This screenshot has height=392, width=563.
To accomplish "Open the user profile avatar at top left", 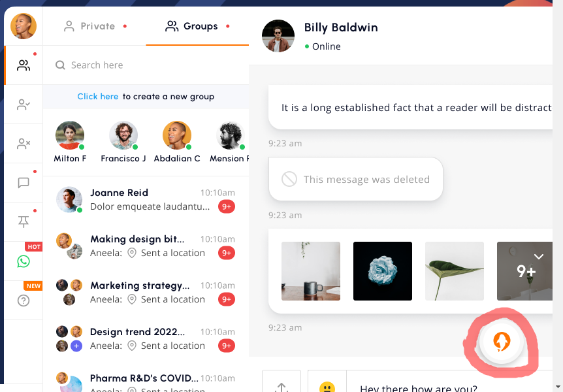I will [x=24, y=26].
